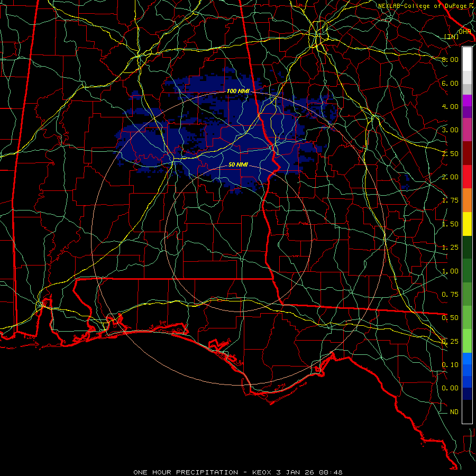Screen dimensions: 476x476
Task: Select the 1.50 legend value
Action: pyautogui.click(x=450, y=224)
